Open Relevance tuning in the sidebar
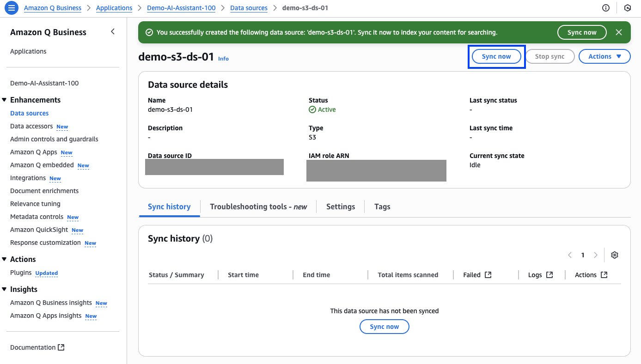Image resolution: width=641 pixels, height=364 pixels. coord(35,204)
